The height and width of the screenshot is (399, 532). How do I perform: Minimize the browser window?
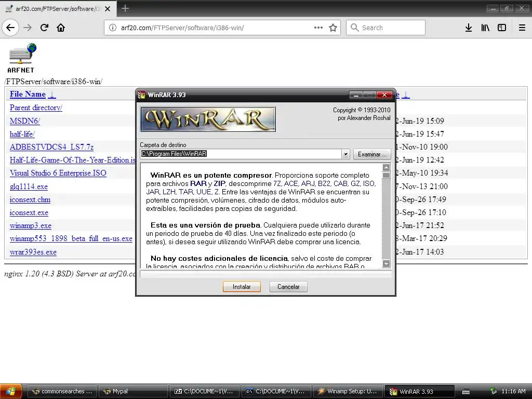(493, 8)
